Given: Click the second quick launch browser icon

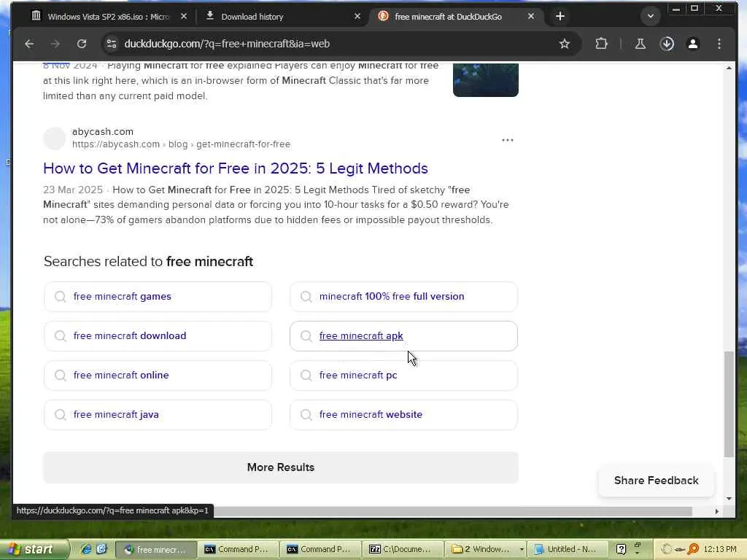Looking at the screenshot, I should pyautogui.click(x=101, y=550).
